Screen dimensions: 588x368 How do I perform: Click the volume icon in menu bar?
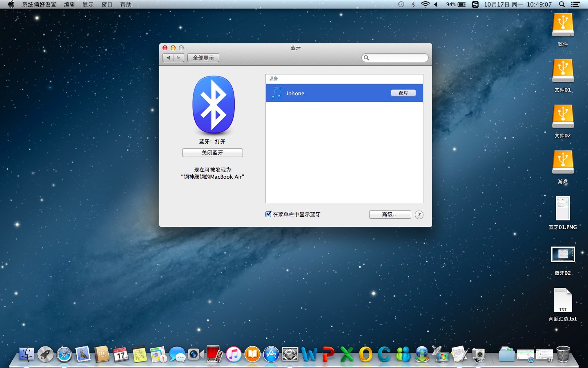click(x=436, y=4)
